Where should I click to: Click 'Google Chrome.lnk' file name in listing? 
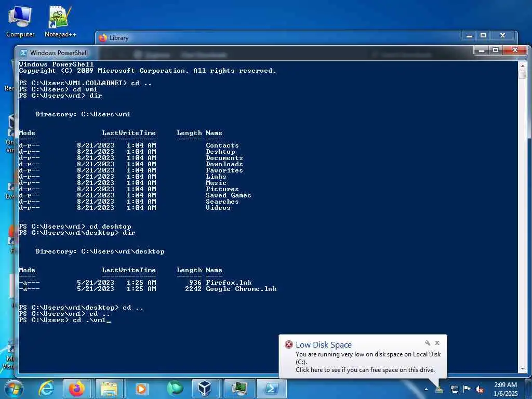point(241,289)
